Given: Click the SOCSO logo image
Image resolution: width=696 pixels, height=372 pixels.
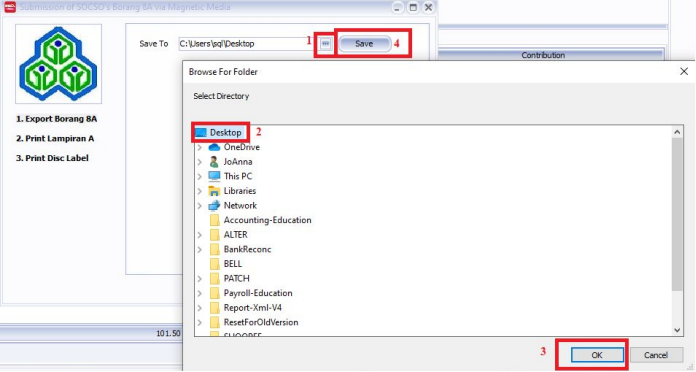Looking at the screenshot, I should (x=58, y=64).
